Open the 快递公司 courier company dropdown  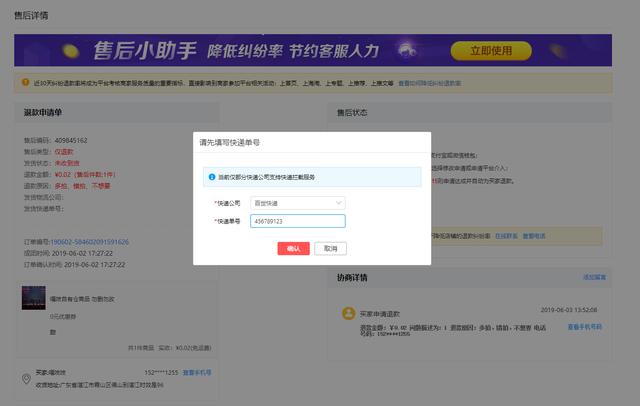coord(297,203)
